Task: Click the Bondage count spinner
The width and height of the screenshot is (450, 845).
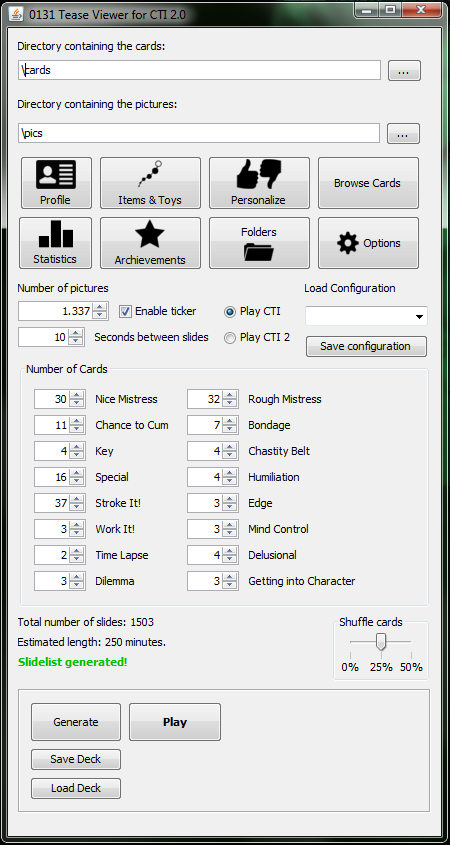Action: pyautogui.click(x=213, y=425)
